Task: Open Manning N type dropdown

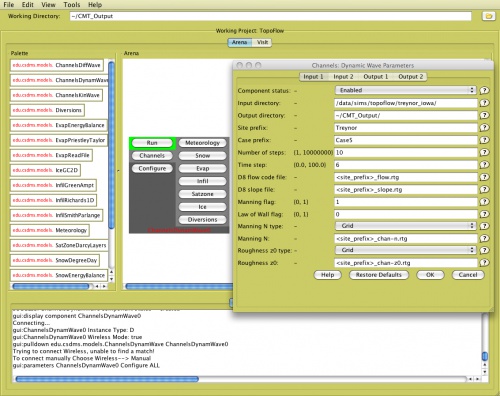Action: point(406,226)
